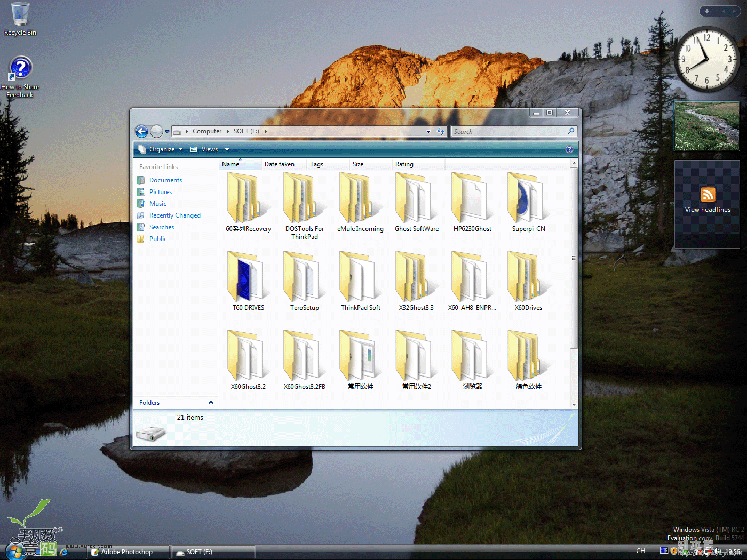The height and width of the screenshot is (560, 747).
Task: Select the 常用软件 folder
Action: (360, 361)
